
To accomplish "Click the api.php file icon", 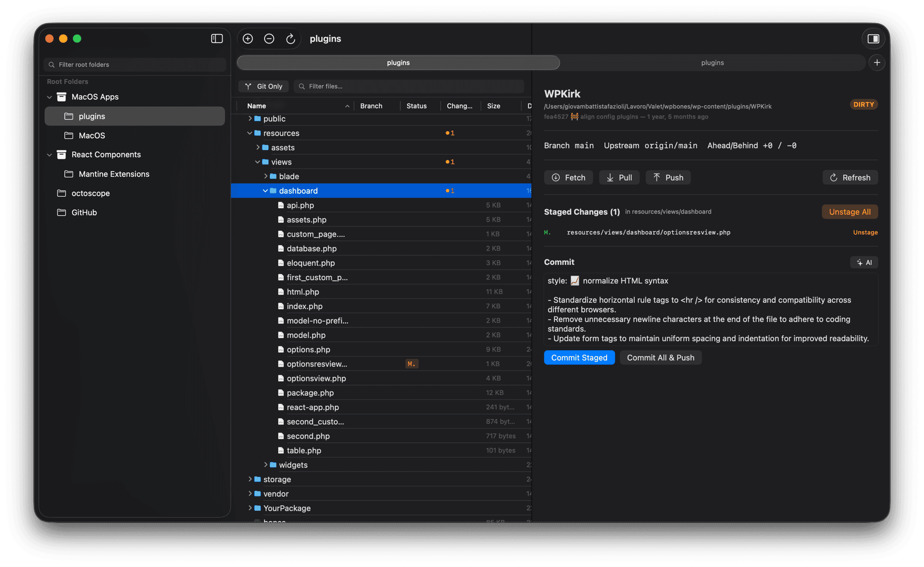I will pos(281,205).
